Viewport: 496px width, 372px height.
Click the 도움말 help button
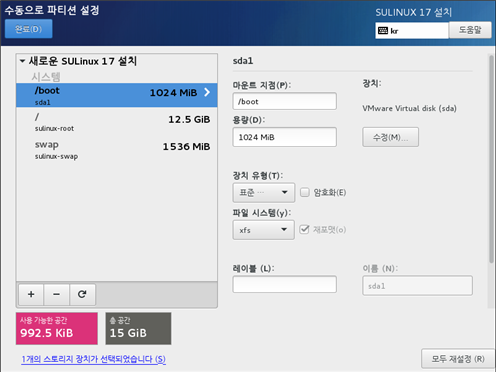470,30
